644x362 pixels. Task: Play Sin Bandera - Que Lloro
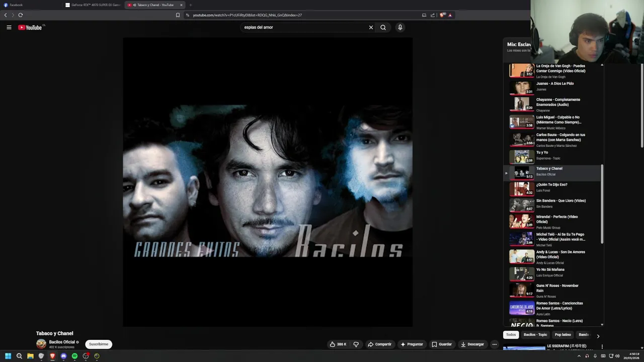tap(552, 205)
